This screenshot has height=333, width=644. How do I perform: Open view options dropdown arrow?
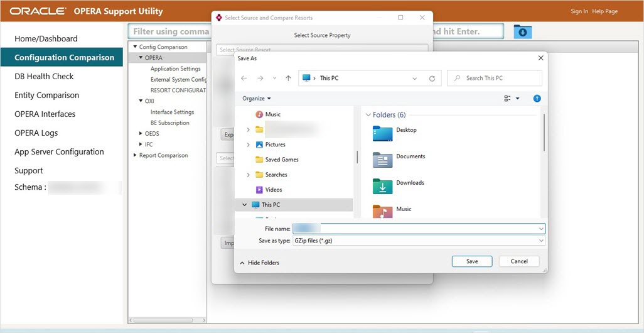(517, 99)
